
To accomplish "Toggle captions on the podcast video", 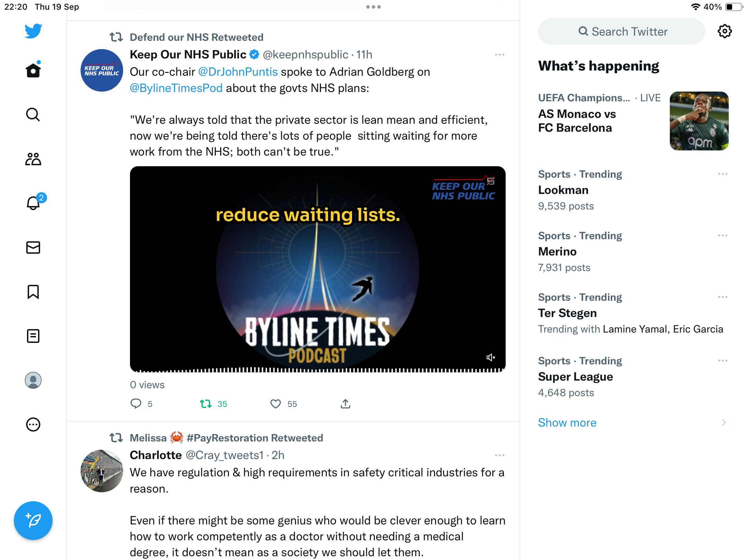I will [x=491, y=180].
